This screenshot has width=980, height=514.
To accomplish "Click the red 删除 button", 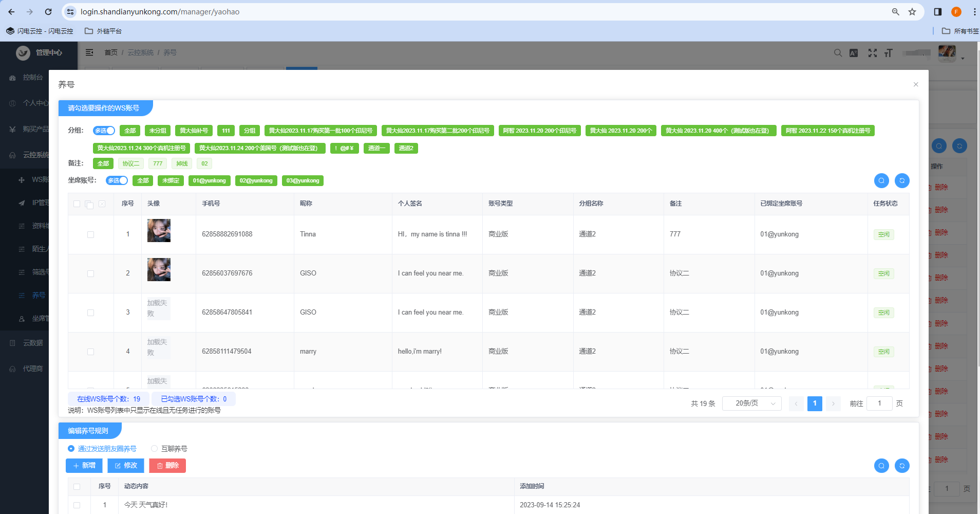I will click(167, 466).
